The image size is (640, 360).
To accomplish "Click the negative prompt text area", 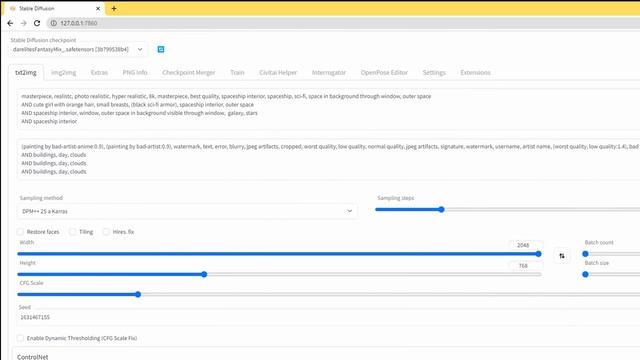I will (329, 159).
